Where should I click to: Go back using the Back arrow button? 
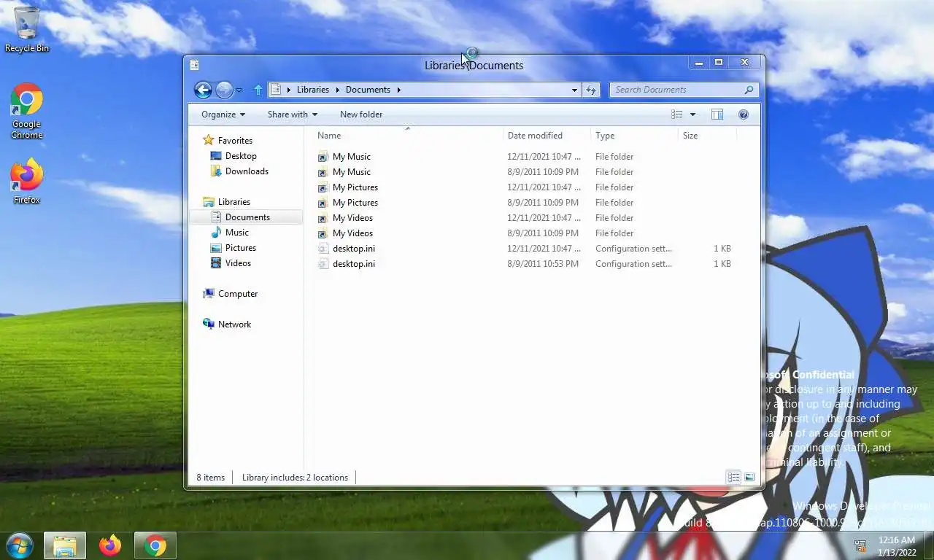pyautogui.click(x=203, y=90)
